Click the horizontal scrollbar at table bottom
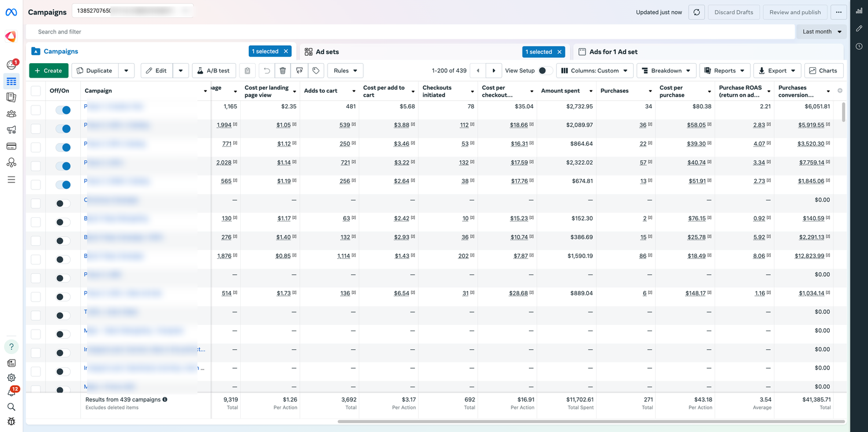This screenshot has height=432, width=868. pyautogui.click(x=591, y=422)
